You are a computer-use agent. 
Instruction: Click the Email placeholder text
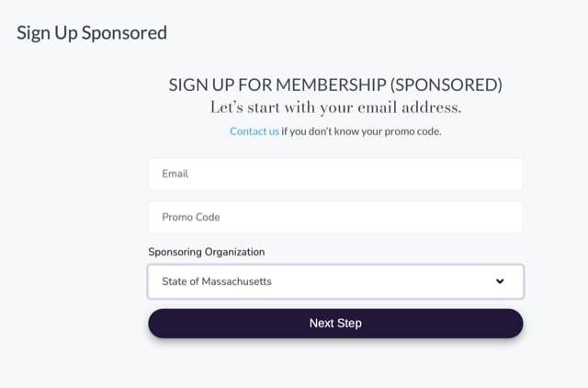coord(175,174)
